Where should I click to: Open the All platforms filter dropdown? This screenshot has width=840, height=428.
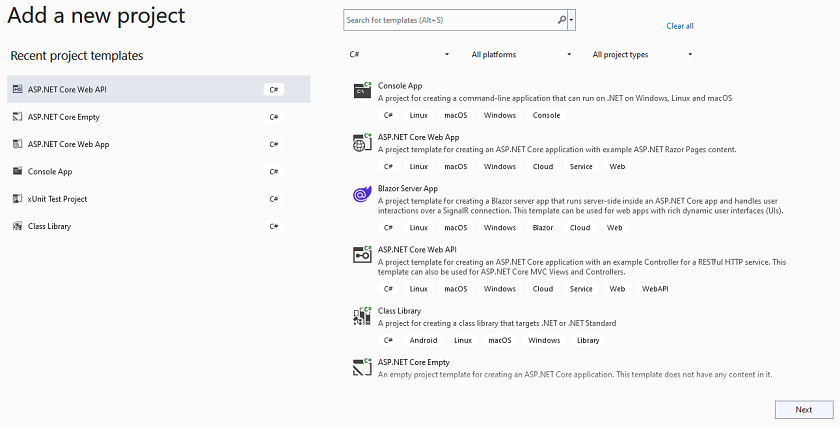[521, 55]
